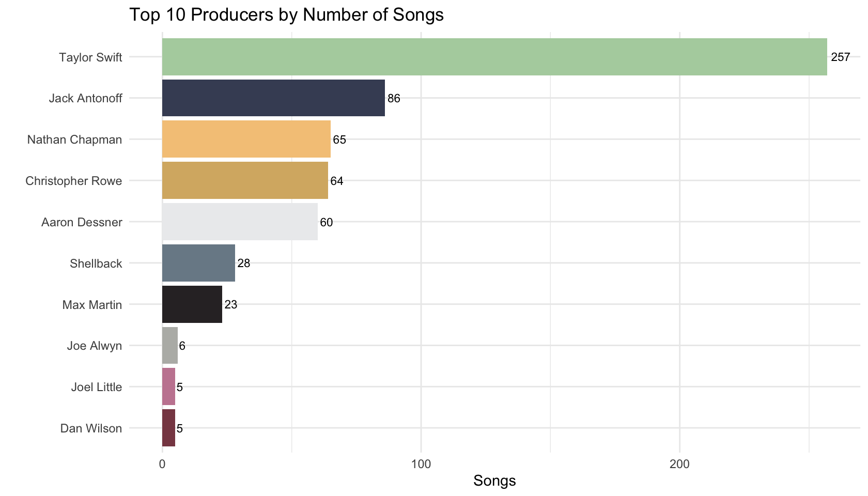This screenshot has height=496, width=868.
Task: Click the 86 value label
Action: (x=394, y=98)
